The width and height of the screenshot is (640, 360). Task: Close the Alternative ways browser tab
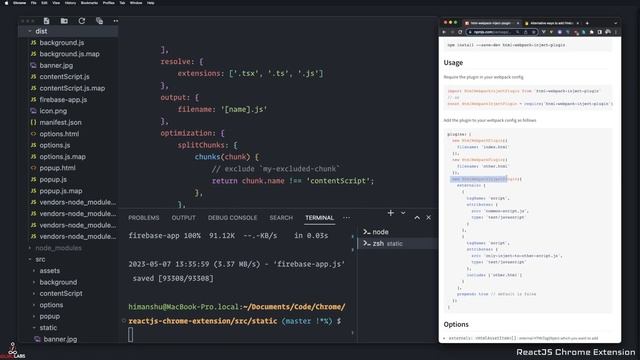[578, 23]
